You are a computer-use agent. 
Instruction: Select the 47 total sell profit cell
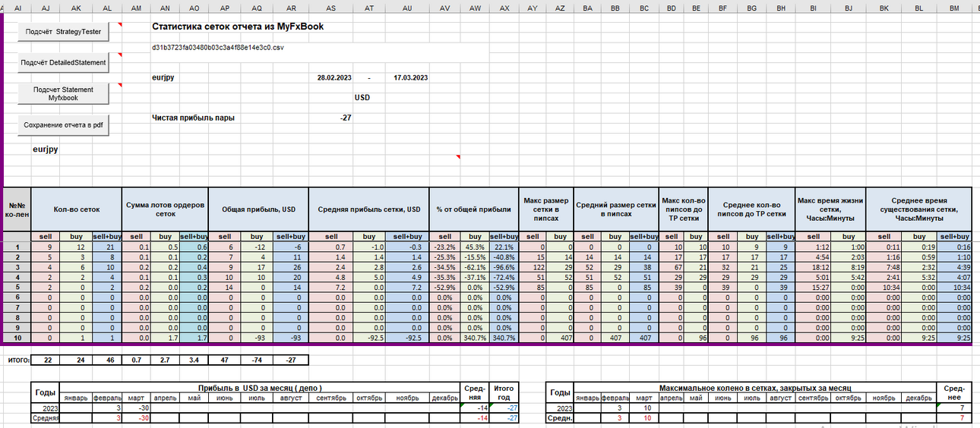tap(226, 359)
